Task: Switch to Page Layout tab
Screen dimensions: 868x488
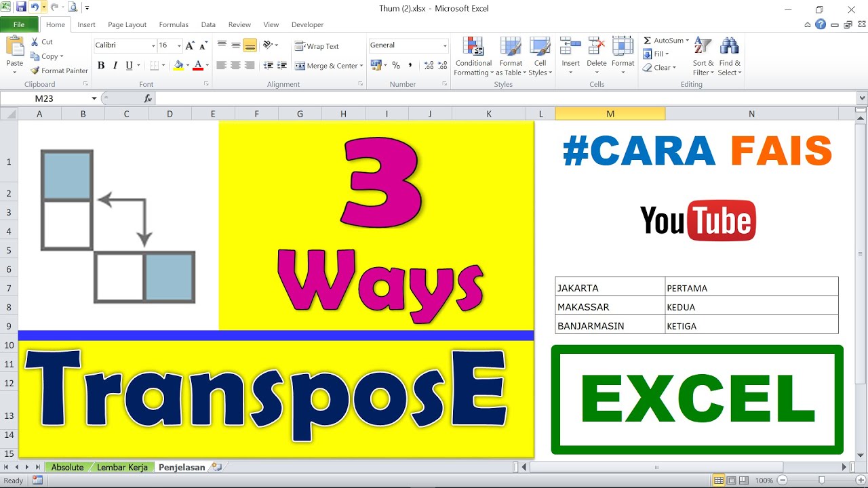Action: [127, 24]
